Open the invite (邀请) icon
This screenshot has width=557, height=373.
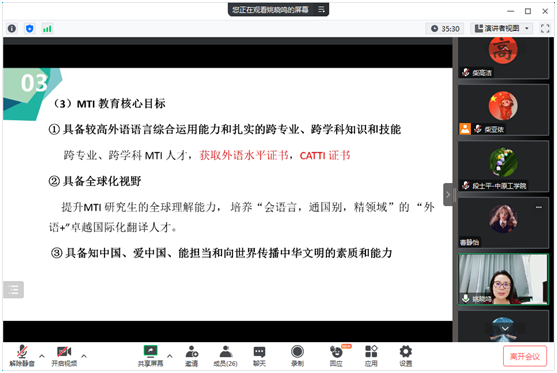pos(192,356)
